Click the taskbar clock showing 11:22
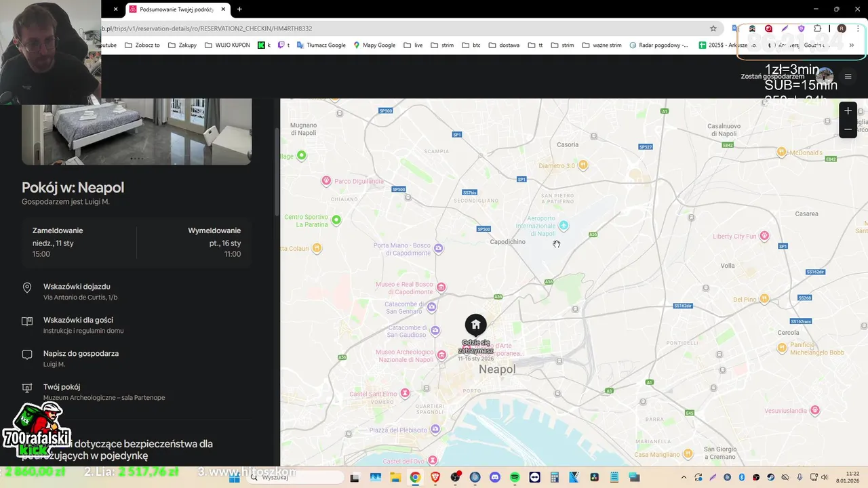Viewport: 868px width, 488px height. (847, 477)
